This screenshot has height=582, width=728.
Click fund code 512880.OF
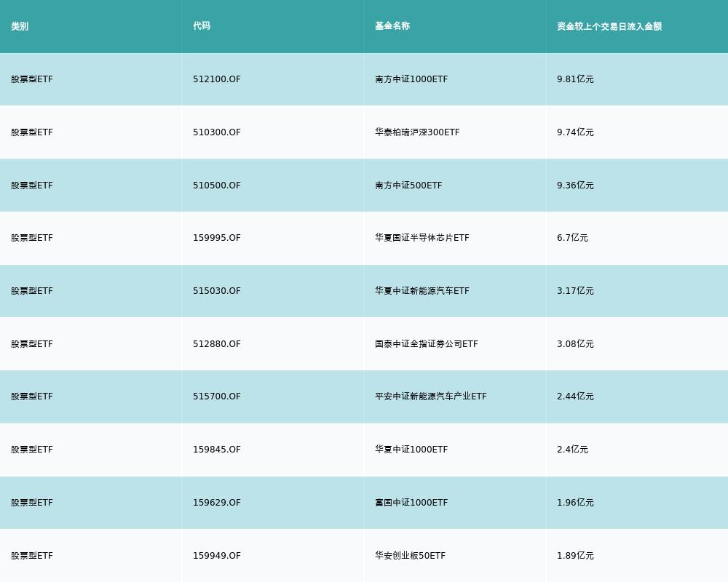(x=216, y=344)
